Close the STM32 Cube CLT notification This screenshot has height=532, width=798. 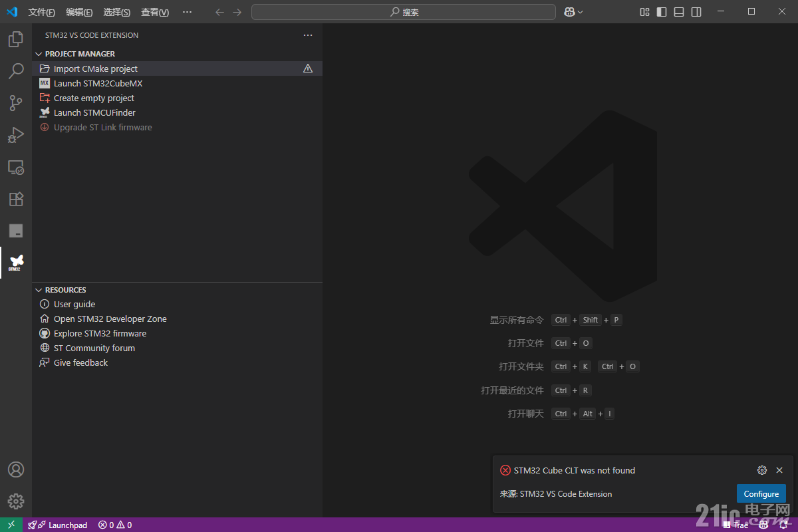(x=779, y=470)
